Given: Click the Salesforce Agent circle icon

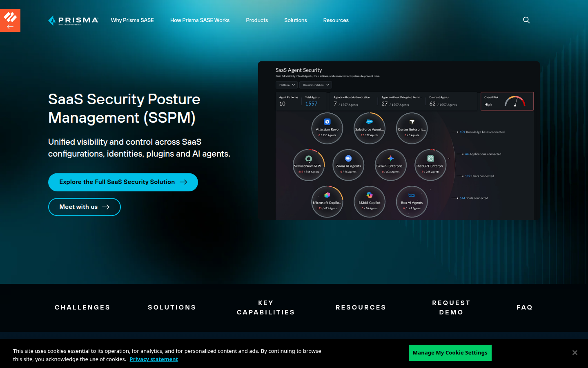Looking at the screenshot, I should [x=370, y=128].
